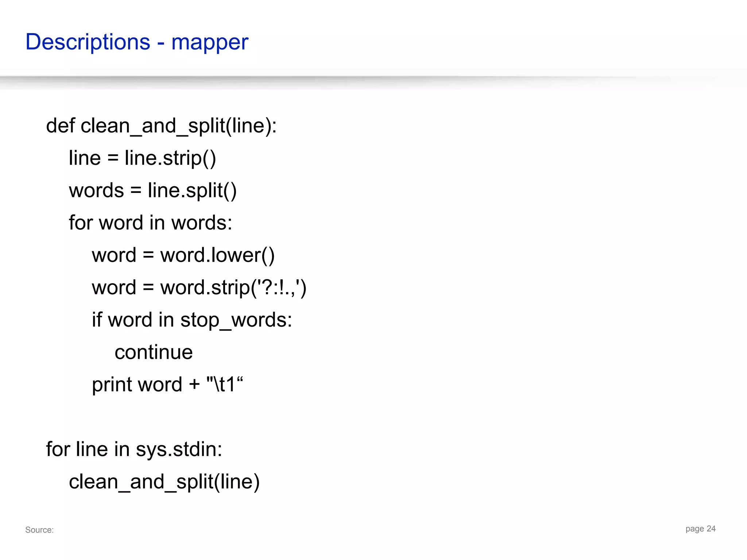Click the 'Source:' footer label
Viewport: 747px width, 560px height.
click(39, 530)
